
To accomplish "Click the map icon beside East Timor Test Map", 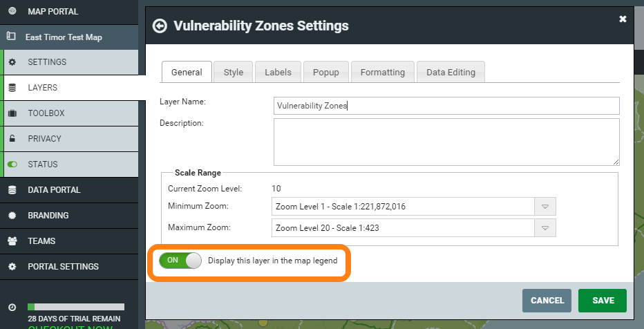I will point(12,37).
